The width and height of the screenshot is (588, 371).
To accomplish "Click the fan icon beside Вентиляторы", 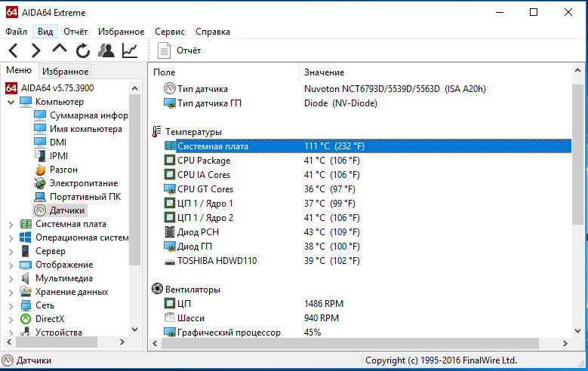I will pos(157,289).
